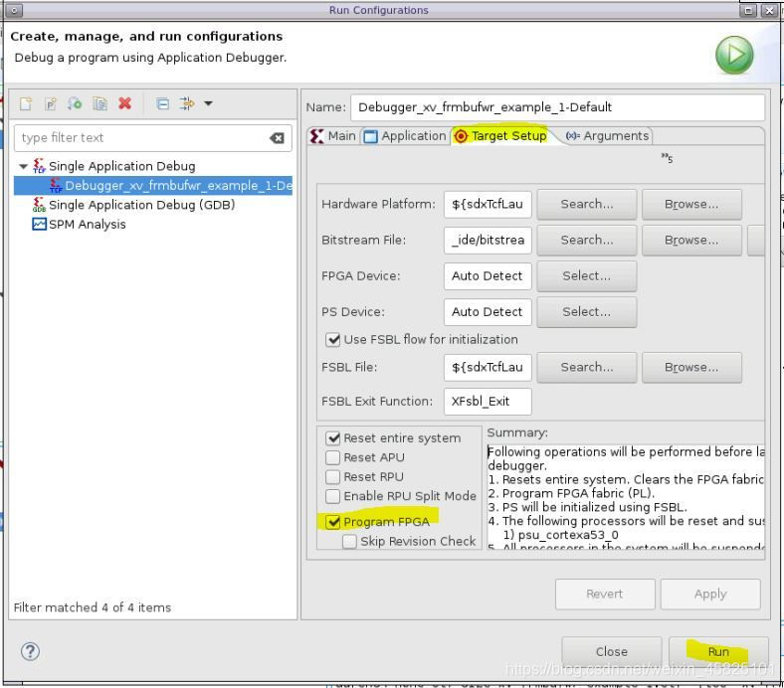Edit the FSBL Exit Function field
Viewport: 784px width, 688px height.
[488, 402]
